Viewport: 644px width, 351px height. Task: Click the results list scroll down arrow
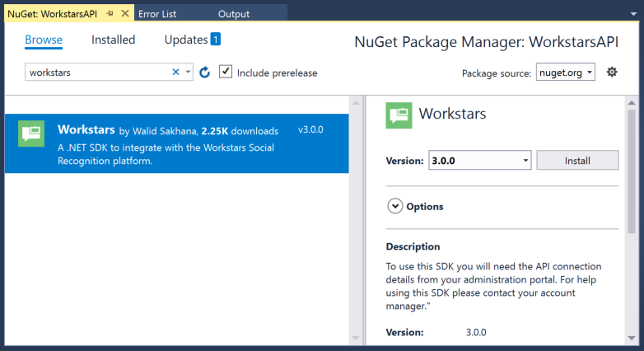point(356,339)
